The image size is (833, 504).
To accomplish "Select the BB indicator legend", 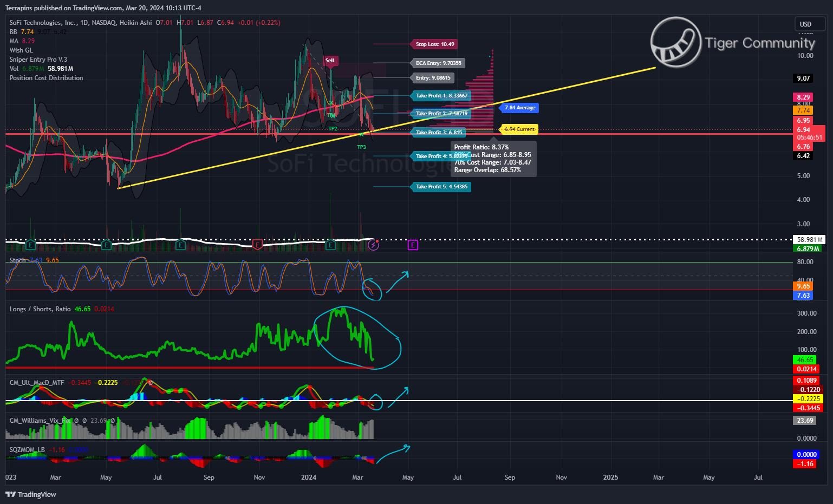I will click(38, 32).
